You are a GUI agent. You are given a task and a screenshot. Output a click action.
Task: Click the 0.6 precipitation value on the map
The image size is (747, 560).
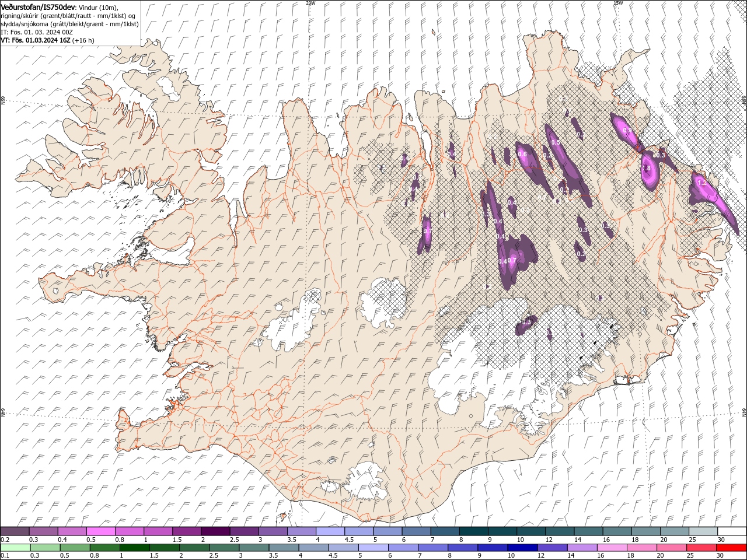tap(522, 154)
